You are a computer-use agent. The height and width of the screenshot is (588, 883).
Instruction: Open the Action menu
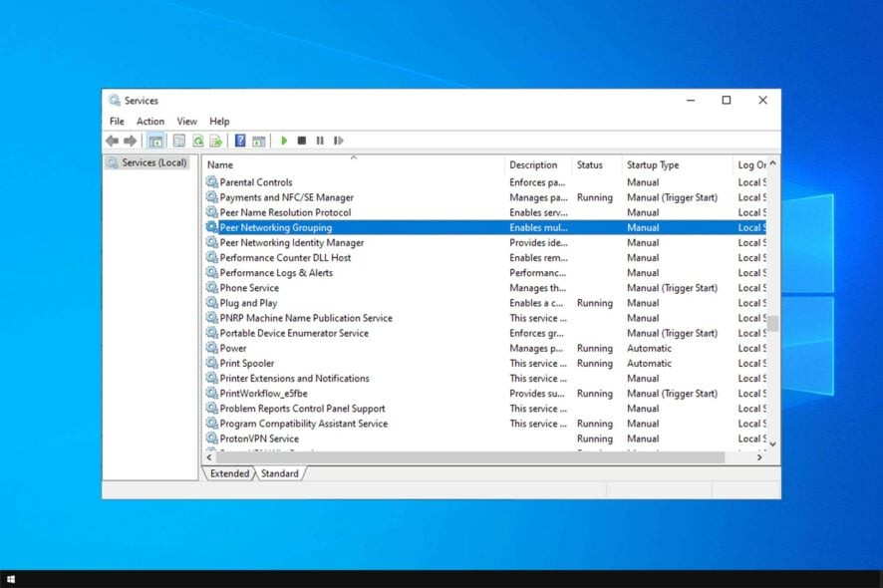150,122
